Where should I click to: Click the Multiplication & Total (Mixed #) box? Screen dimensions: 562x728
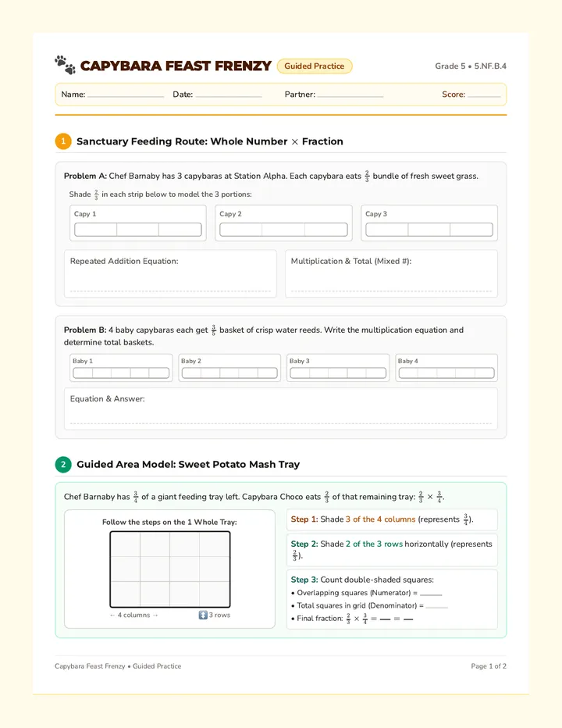click(x=391, y=273)
